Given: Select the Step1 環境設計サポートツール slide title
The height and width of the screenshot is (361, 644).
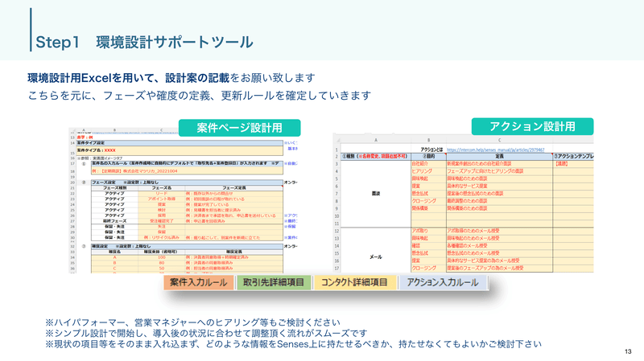Looking at the screenshot, I should point(144,43).
